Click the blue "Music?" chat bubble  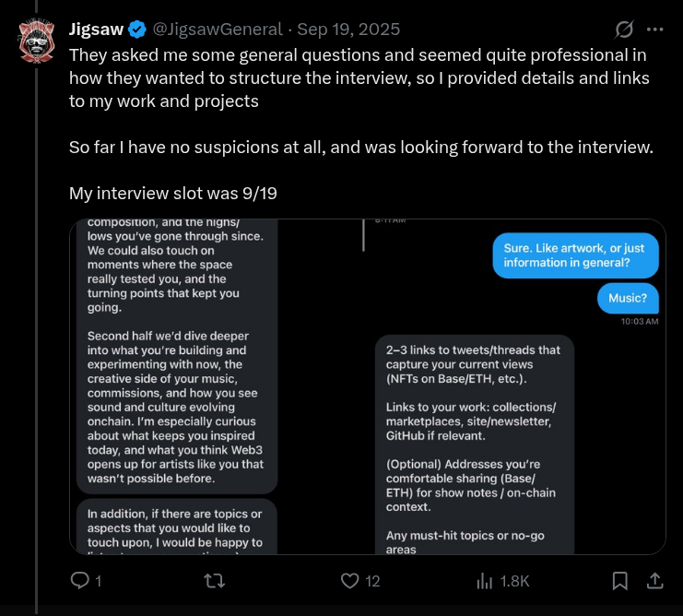[x=628, y=298]
